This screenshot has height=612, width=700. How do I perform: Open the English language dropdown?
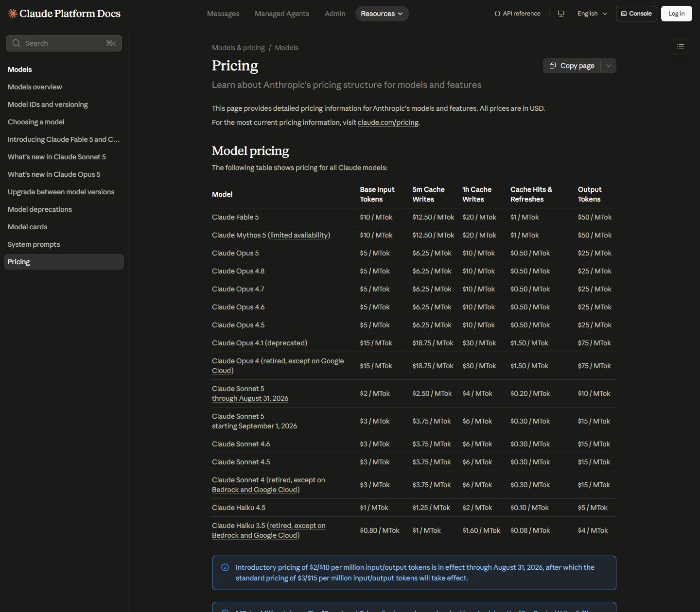592,14
